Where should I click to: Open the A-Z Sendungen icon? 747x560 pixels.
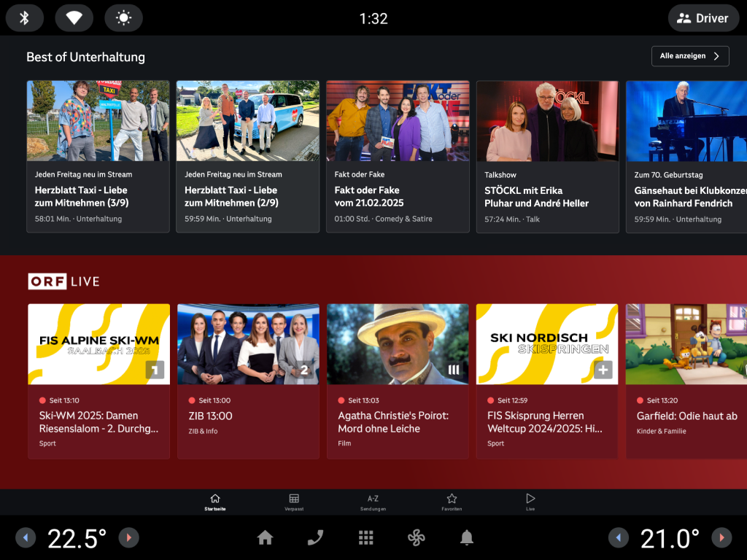tap(373, 502)
